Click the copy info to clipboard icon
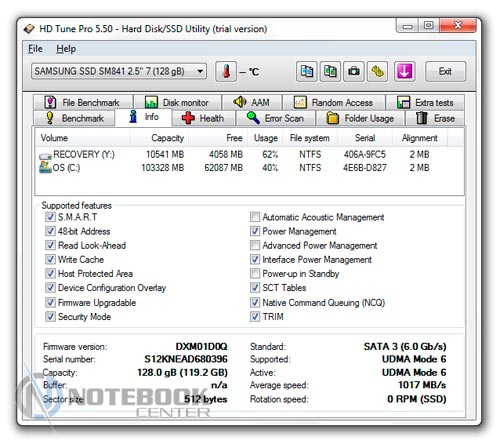This screenshot has height=444, width=500. (306, 71)
